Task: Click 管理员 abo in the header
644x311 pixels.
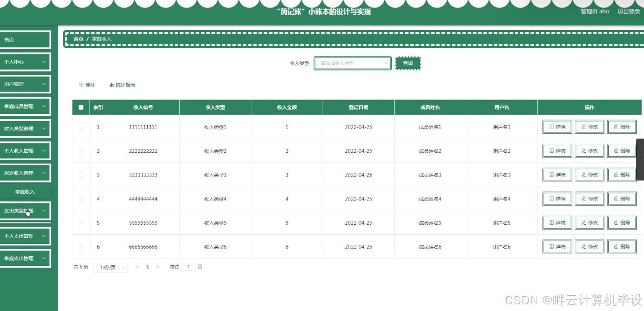Action: [595, 11]
